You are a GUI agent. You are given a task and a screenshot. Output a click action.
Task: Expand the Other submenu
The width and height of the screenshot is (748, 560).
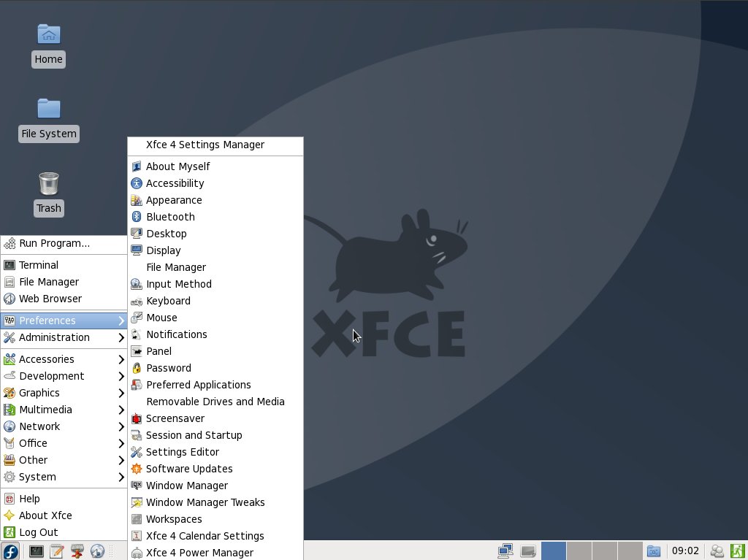click(x=64, y=460)
